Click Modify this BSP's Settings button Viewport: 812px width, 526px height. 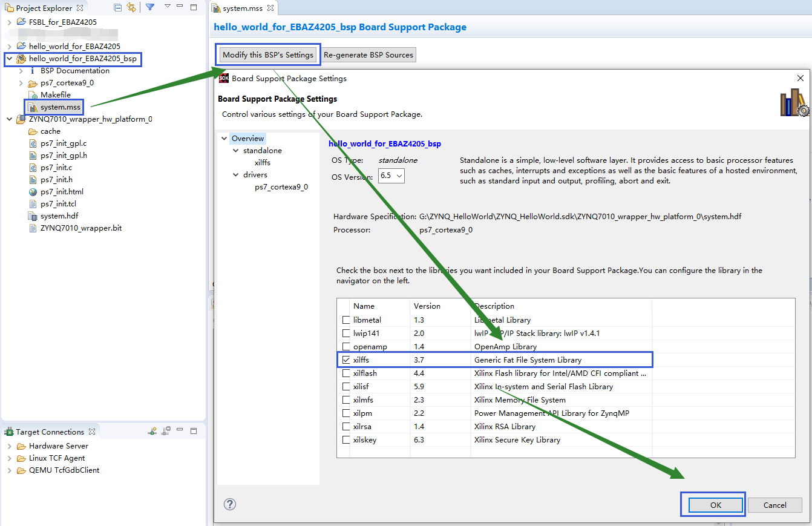(x=268, y=54)
